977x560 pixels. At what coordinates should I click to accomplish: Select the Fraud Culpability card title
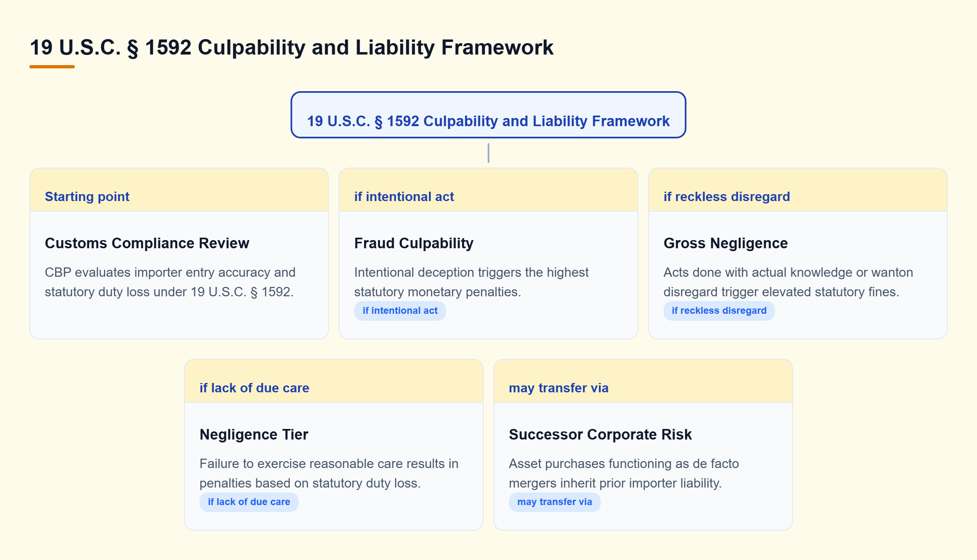pyautogui.click(x=414, y=243)
